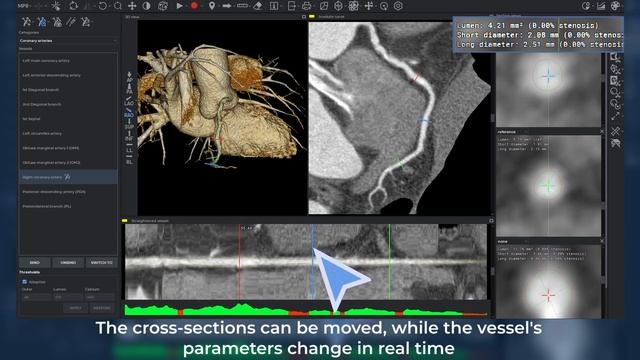The height and width of the screenshot is (360, 640).
Task: Set 3D view orientation to SUP
Action: pos(129,124)
